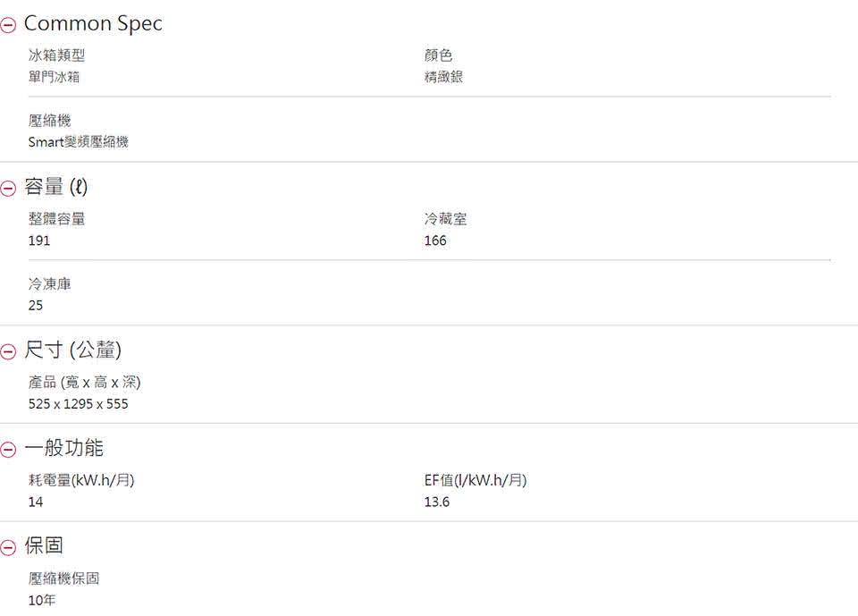Collapse the 保固 section icon
The height and width of the screenshot is (616, 858).
click(8, 547)
